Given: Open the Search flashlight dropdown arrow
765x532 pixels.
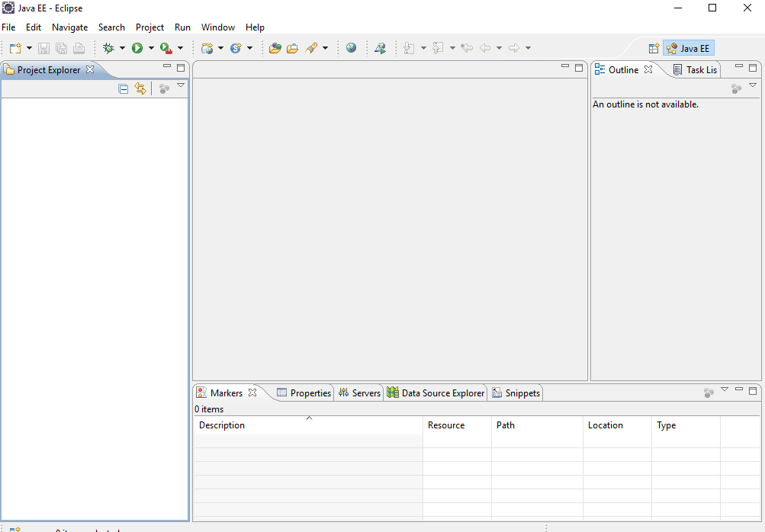Looking at the screenshot, I should click(x=325, y=48).
